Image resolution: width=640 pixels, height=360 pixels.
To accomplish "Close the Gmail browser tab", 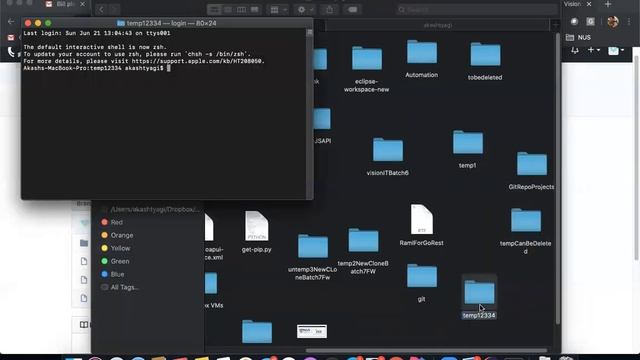I will [x=82, y=4].
